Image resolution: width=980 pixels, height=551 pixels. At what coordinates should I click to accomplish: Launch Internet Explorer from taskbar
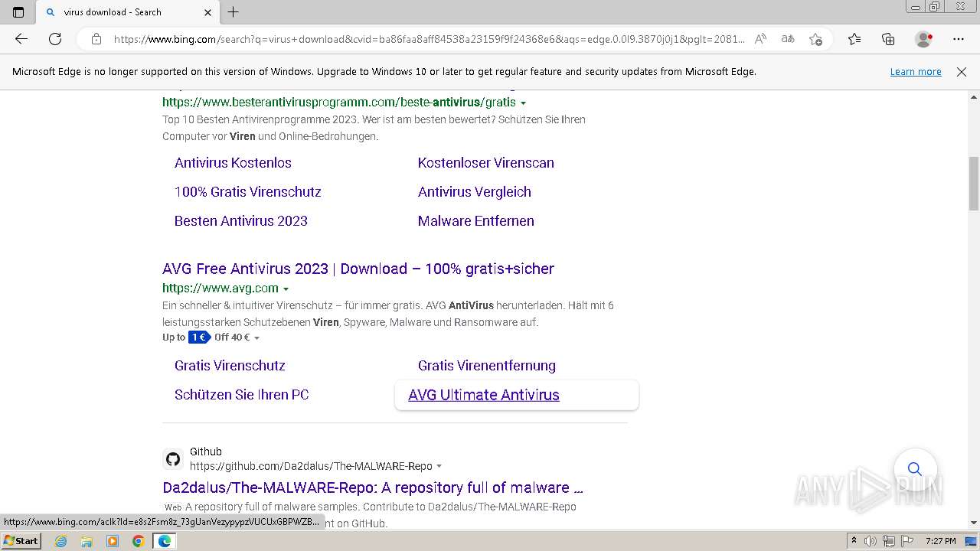(61, 541)
